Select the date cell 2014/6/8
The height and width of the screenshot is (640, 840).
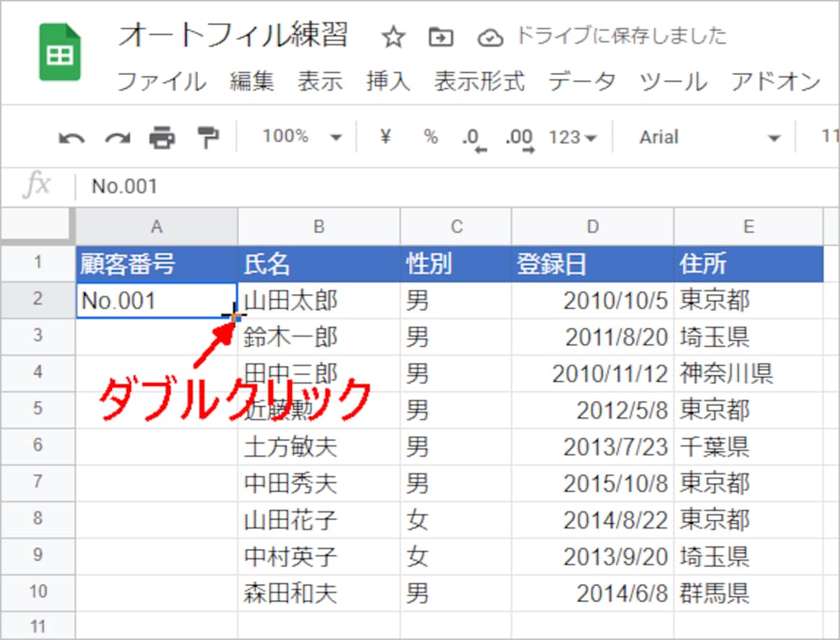click(593, 592)
